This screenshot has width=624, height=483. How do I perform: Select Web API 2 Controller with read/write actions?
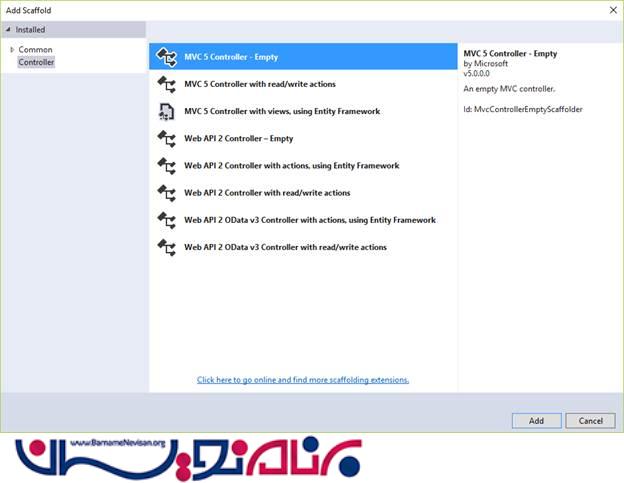(x=303, y=193)
